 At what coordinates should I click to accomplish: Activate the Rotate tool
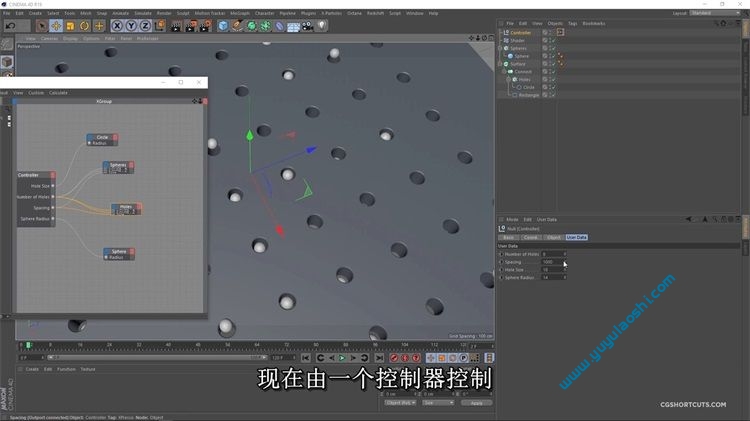[x=85, y=26]
